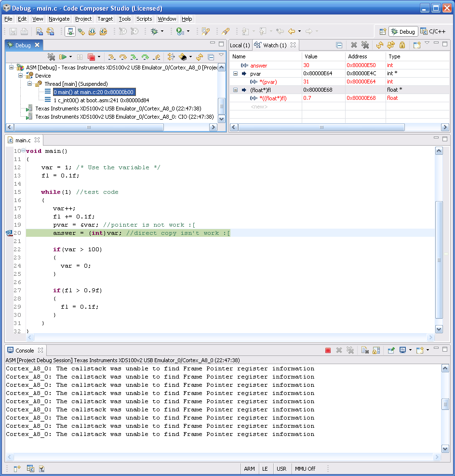
Task: Collapse the pvar watch expression
Action: [235, 73]
